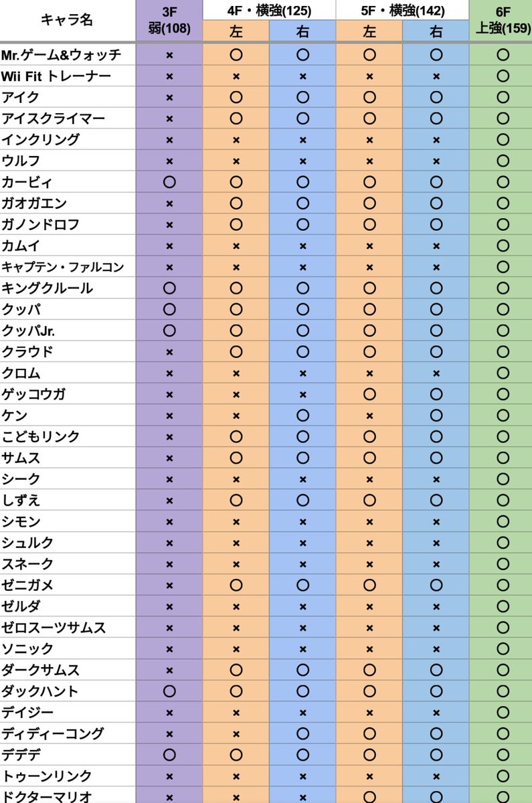This screenshot has width=532, height=803.
Task: Select the 5F・横強(142) header cell
Action: pos(402,10)
